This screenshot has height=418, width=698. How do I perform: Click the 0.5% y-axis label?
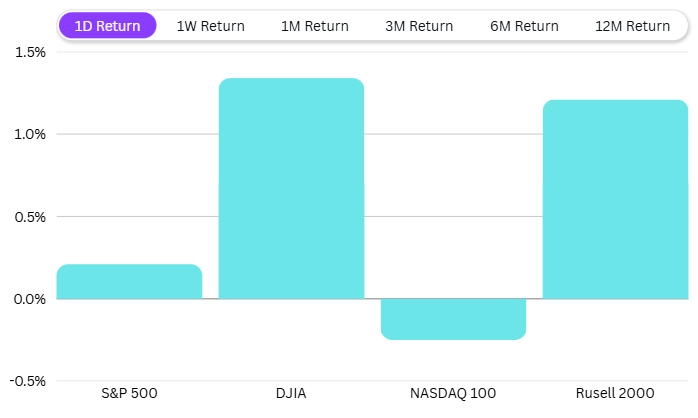[x=29, y=216]
